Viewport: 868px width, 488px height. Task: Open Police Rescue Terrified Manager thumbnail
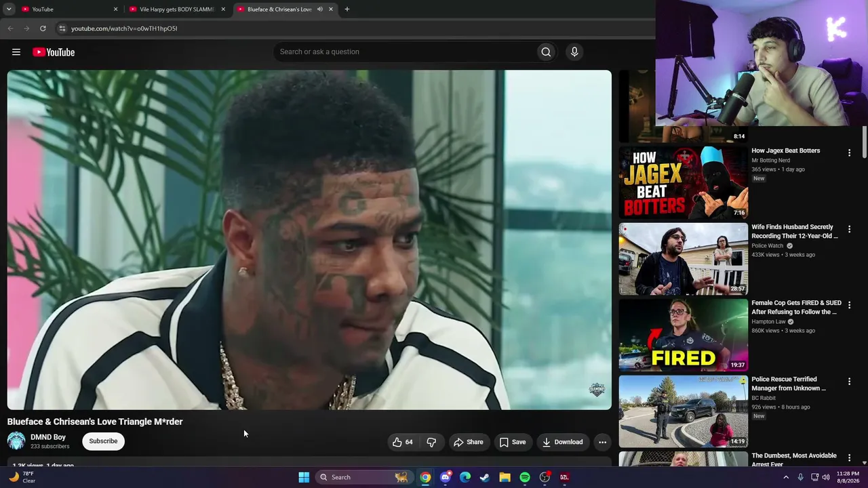(684, 411)
